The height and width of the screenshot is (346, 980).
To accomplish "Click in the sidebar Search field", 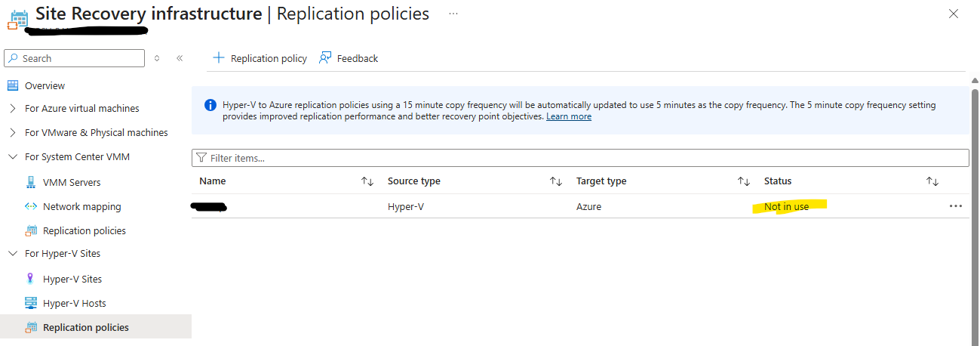I will pos(74,58).
